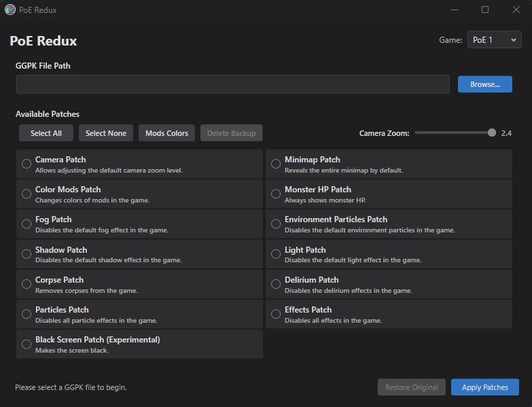Click the Select All button

[x=46, y=133]
